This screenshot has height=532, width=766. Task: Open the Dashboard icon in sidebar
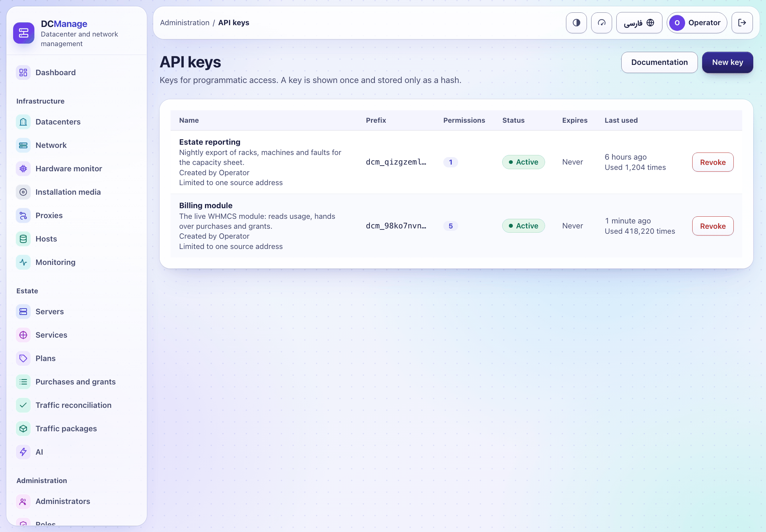click(23, 73)
